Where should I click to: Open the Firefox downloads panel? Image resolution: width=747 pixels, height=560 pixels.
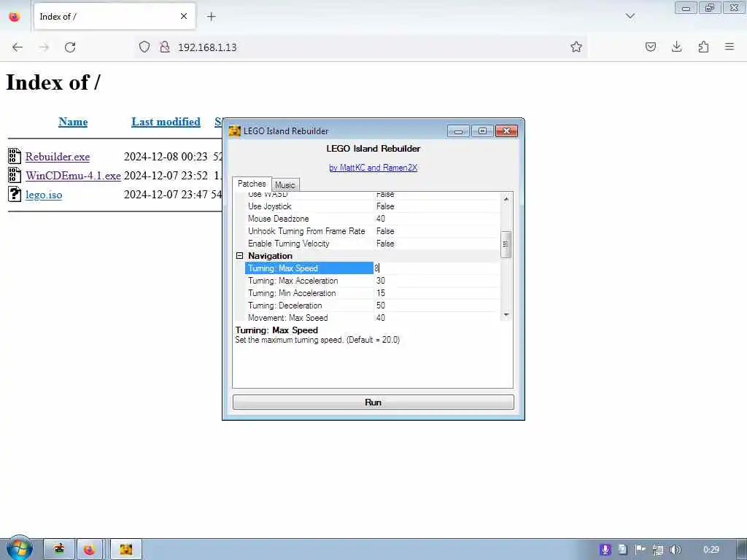click(x=676, y=47)
